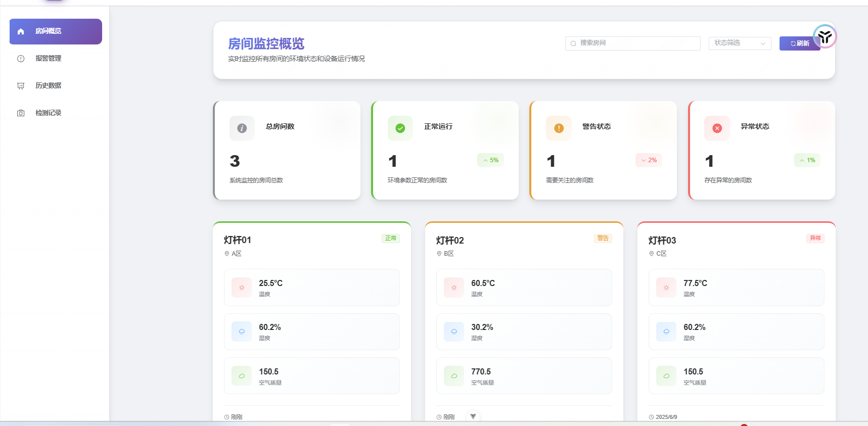Click the humidity droplet icon in 灯杆02

(x=454, y=332)
